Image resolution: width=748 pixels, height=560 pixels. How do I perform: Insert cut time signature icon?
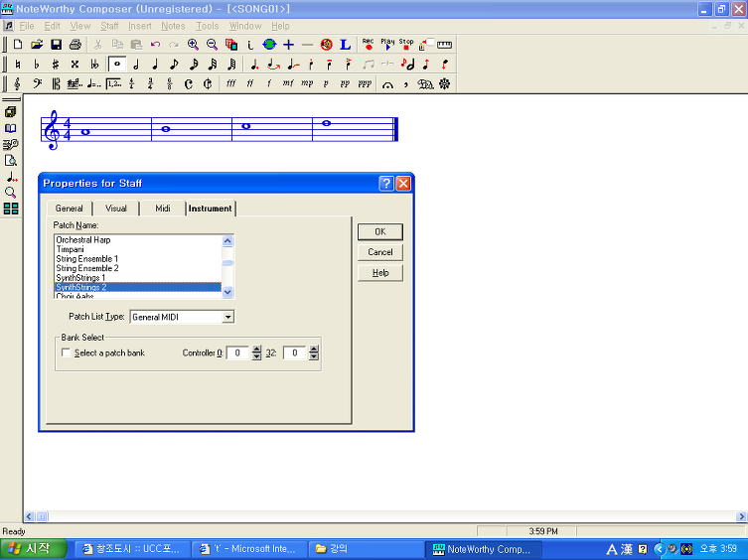pos(208,84)
